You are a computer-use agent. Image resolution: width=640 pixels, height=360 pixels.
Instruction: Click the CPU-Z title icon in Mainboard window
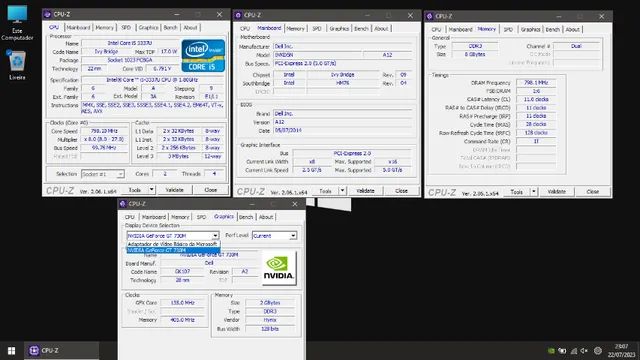click(238, 15)
